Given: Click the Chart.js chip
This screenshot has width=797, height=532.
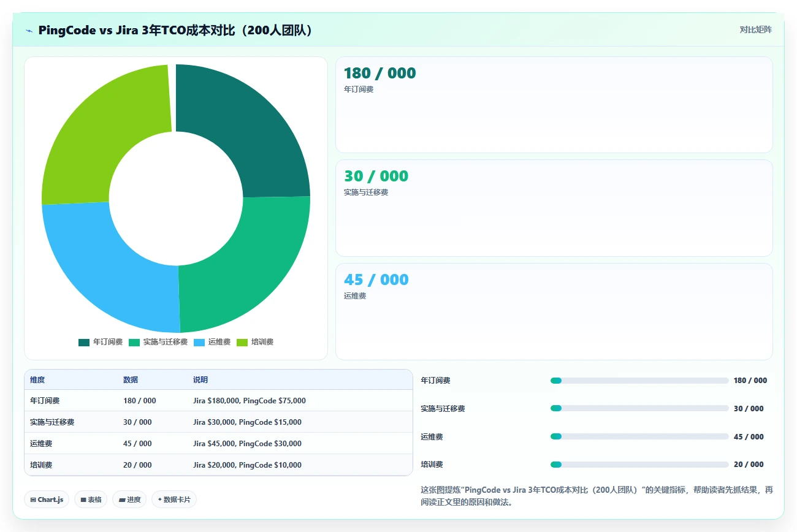Looking at the screenshot, I should click(x=47, y=500).
